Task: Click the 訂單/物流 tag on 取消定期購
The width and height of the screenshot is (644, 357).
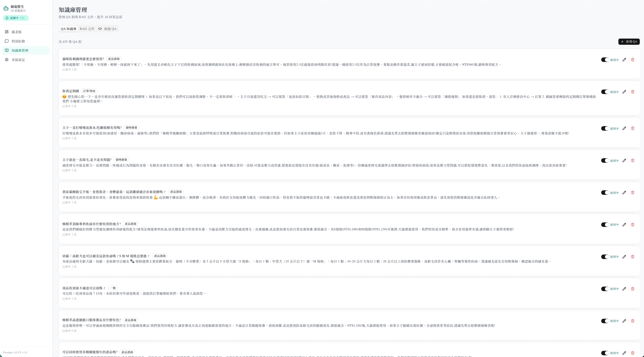Action: click(x=89, y=91)
